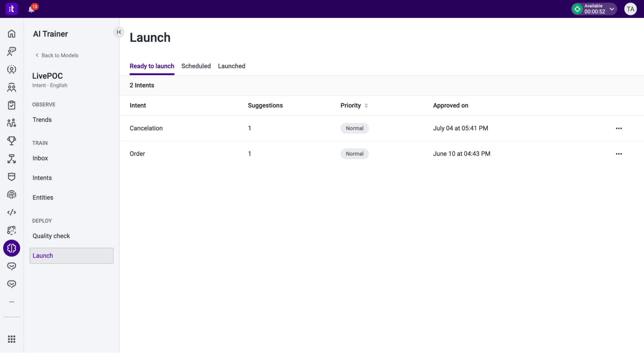Open more options for Cancelation intent

pos(619,128)
